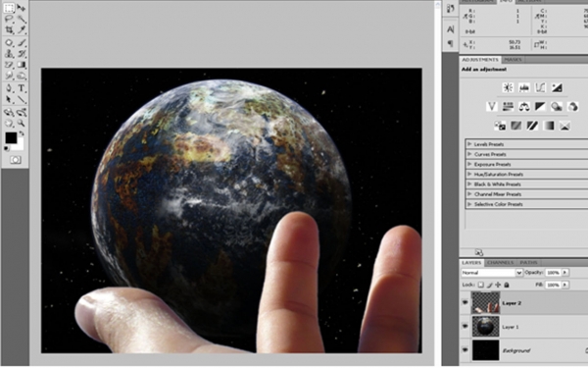Image resolution: width=588 pixels, height=368 pixels.
Task: Switch to the Paths tab
Action: click(x=529, y=262)
